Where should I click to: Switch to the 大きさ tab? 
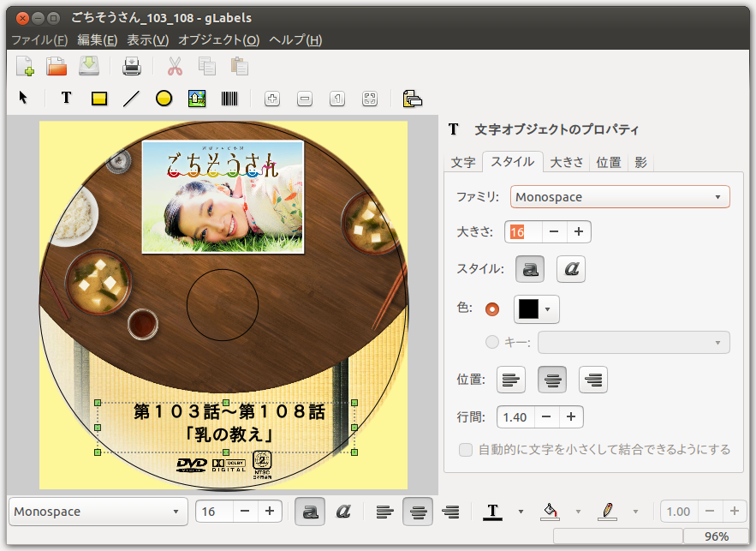(x=567, y=162)
